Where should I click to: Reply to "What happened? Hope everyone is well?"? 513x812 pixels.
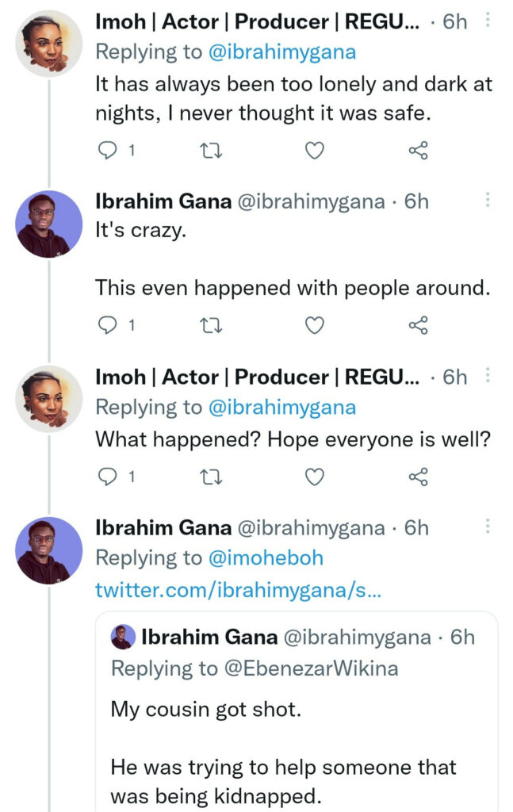coord(107,477)
